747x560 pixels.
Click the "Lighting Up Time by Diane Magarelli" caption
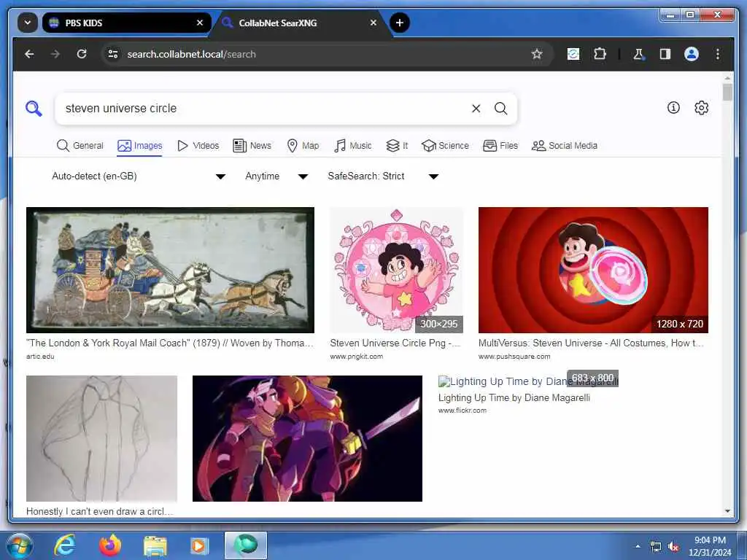(x=514, y=397)
